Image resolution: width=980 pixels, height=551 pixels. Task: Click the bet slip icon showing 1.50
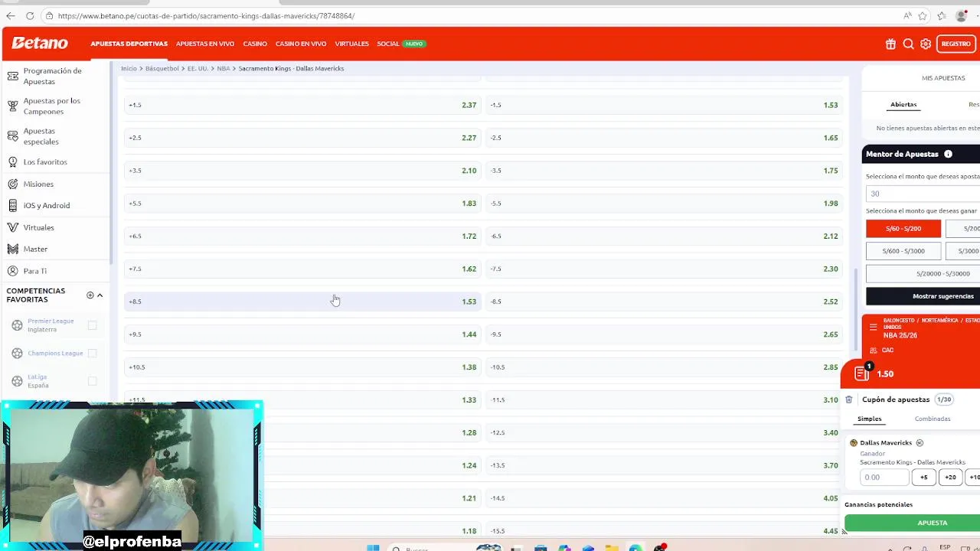[862, 373]
